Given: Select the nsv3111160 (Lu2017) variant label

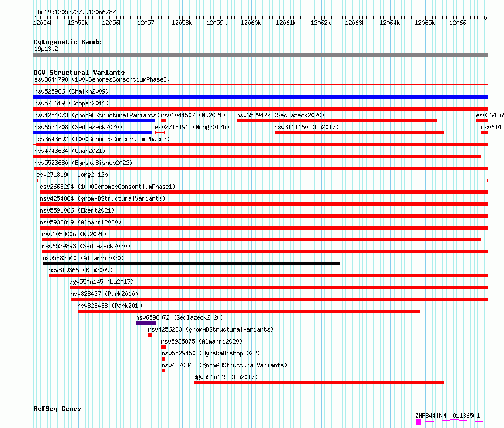Looking at the screenshot, I should coord(306,127).
